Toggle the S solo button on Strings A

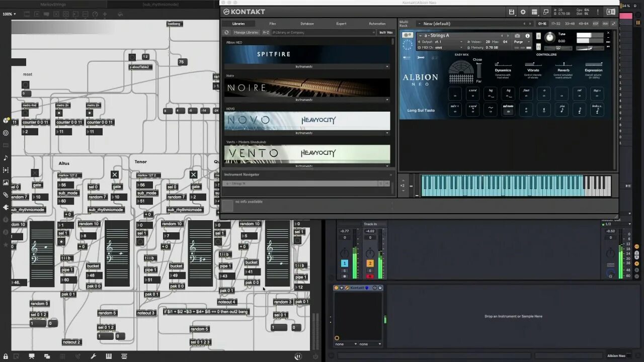[x=538, y=36]
